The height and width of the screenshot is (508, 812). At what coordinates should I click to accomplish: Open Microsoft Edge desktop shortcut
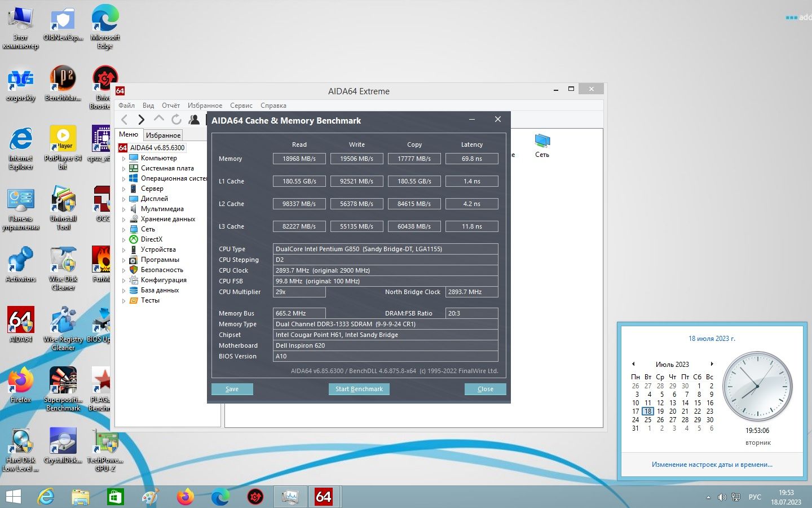(x=105, y=27)
